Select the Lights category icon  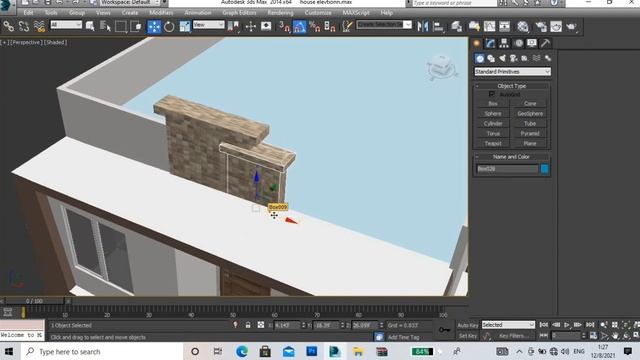click(x=502, y=58)
